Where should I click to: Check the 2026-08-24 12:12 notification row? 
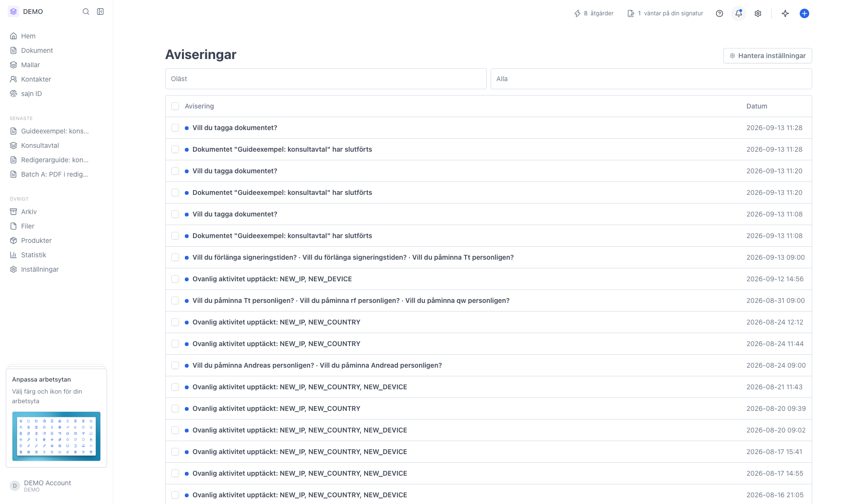tap(175, 322)
